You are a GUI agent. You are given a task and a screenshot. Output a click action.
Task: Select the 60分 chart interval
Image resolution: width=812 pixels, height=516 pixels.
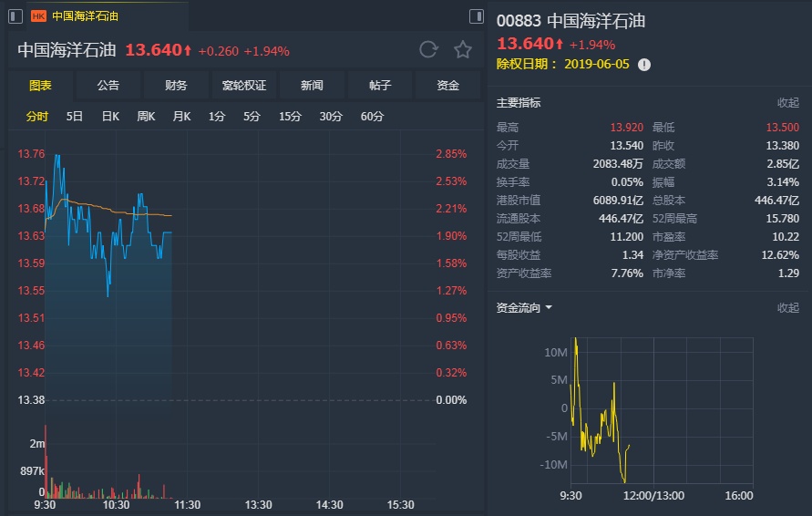coord(372,116)
